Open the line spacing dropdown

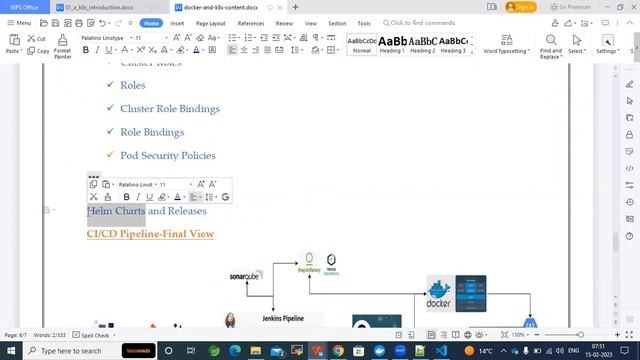tap(301, 50)
